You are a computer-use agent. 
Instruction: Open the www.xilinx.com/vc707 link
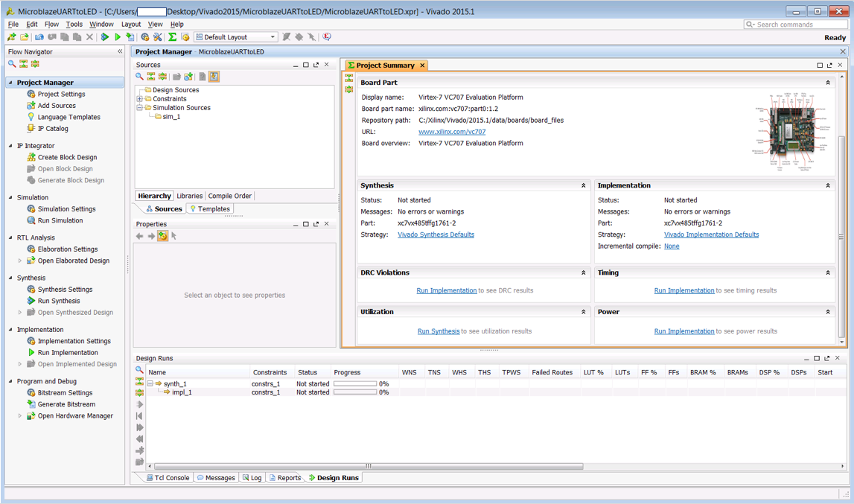pyautogui.click(x=452, y=132)
